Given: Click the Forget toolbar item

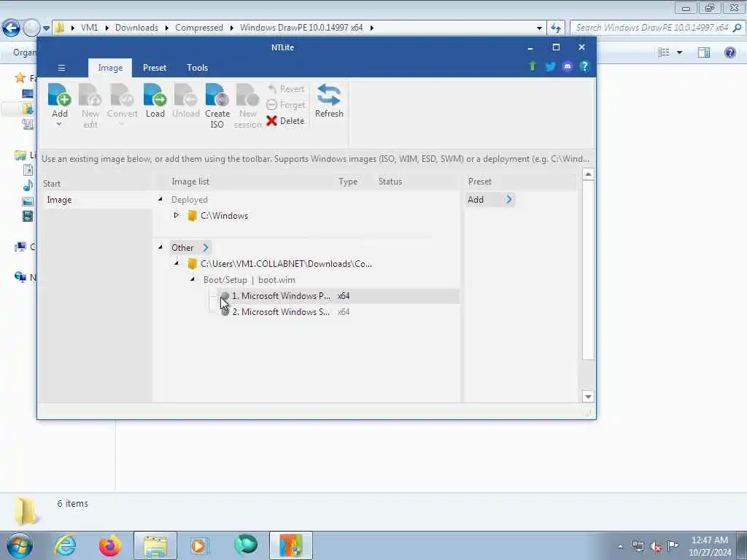Looking at the screenshot, I should click(x=286, y=105).
